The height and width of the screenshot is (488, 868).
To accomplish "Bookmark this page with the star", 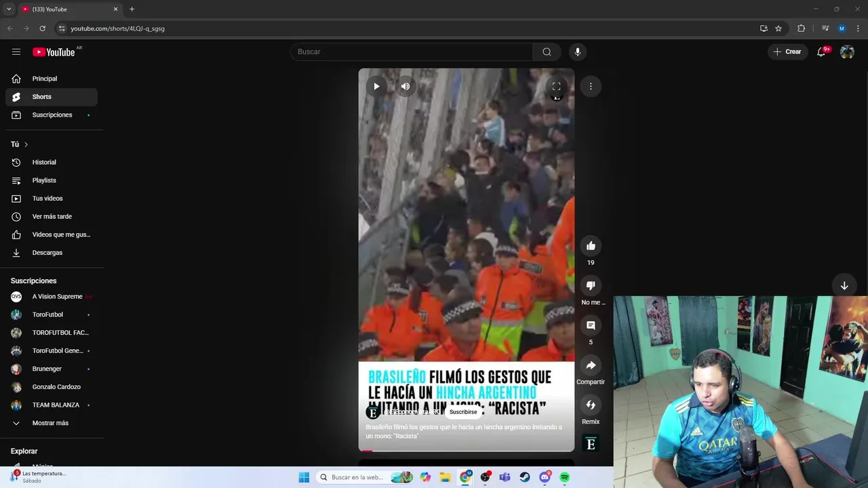I will [x=778, y=28].
